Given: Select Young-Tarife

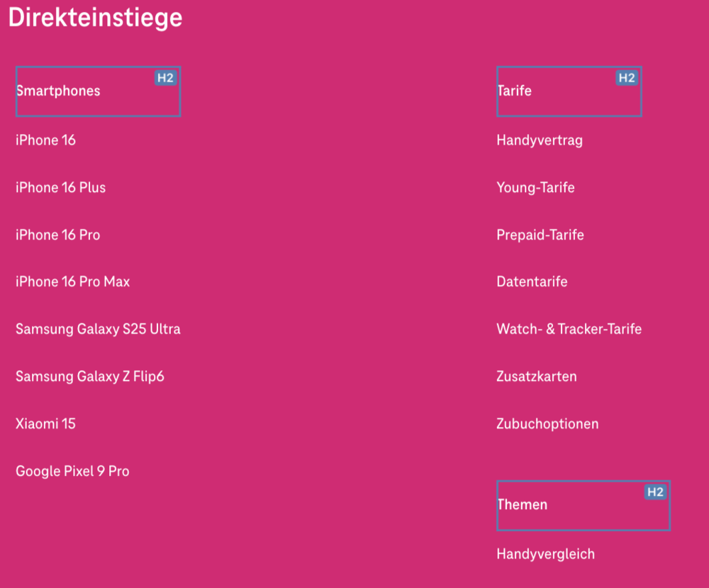Looking at the screenshot, I should (x=535, y=187).
